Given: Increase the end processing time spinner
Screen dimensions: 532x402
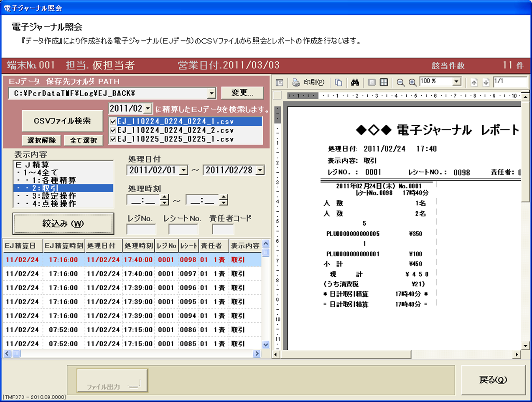Looking at the screenshot, I should [224, 197].
